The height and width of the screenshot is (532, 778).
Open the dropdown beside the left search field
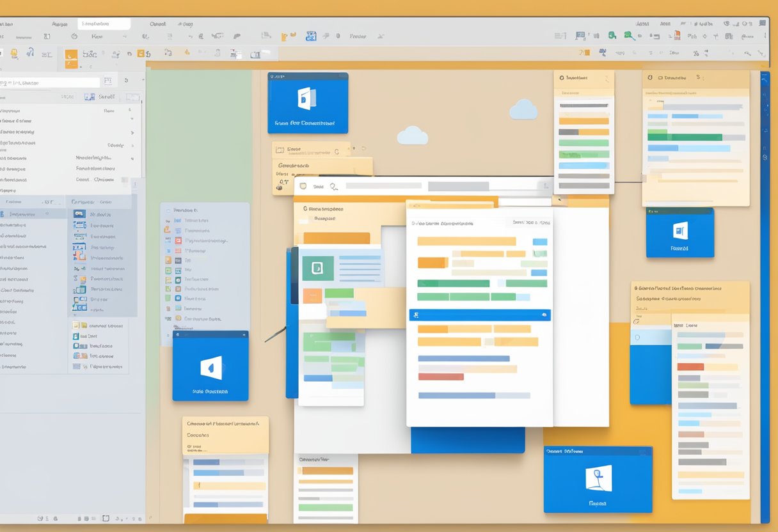[107, 81]
